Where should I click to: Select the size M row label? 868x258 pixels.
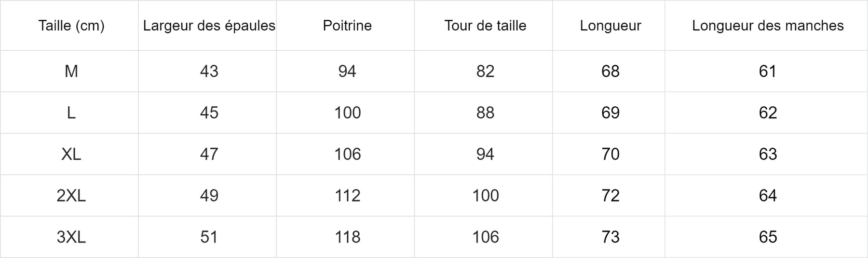click(71, 72)
